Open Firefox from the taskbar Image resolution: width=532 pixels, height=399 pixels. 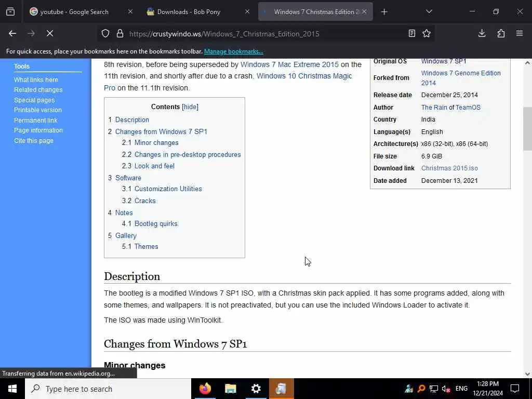[205, 389]
